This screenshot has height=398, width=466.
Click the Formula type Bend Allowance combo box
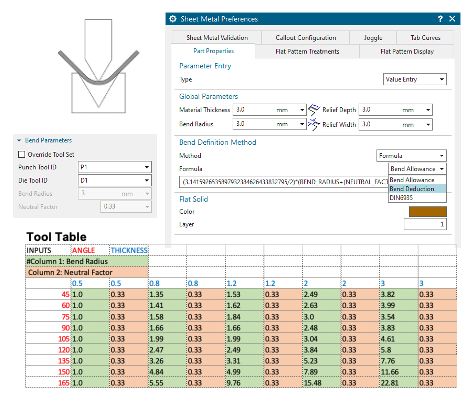pos(417,169)
